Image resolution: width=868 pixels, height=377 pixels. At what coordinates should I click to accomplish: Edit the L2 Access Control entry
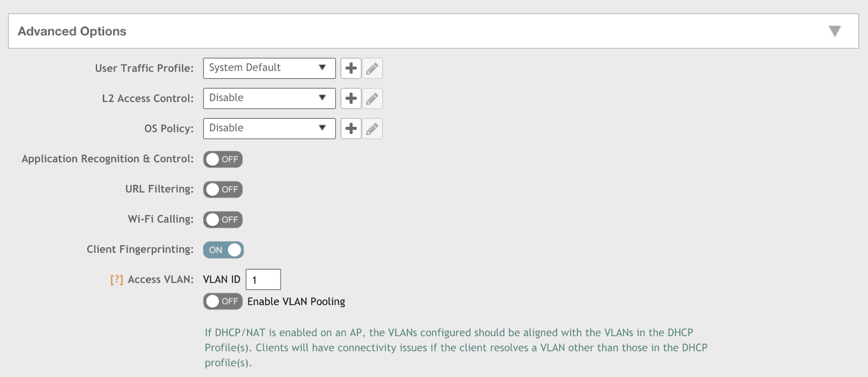point(372,99)
